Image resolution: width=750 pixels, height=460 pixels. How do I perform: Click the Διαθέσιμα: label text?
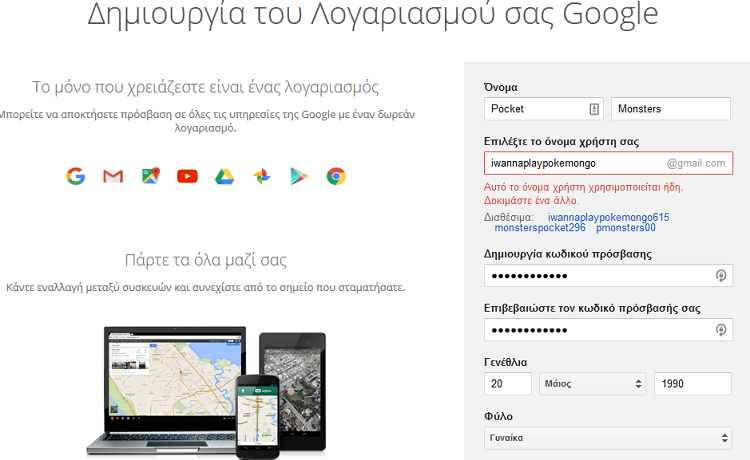tap(509, 217)
